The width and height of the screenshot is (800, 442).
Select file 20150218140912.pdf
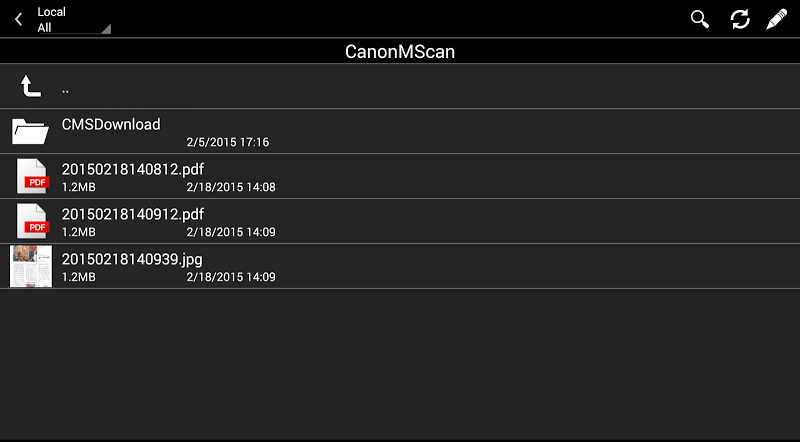133,214
